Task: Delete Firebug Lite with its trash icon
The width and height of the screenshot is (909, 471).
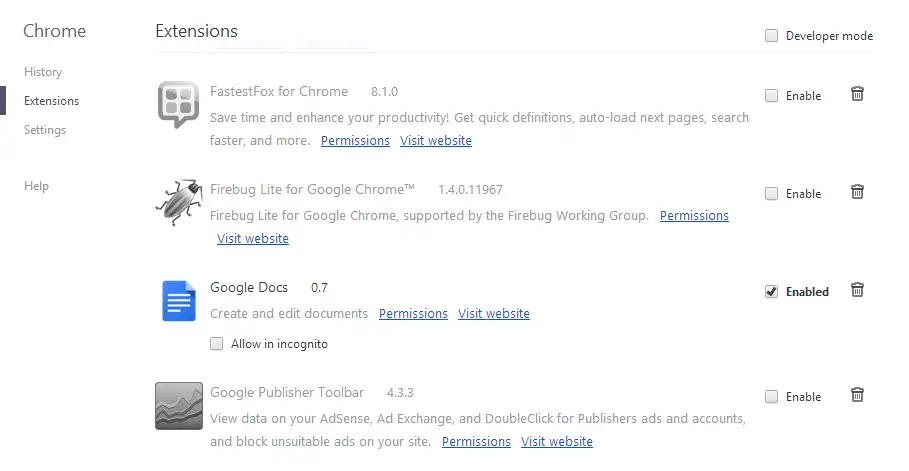Action: (x=857, y=191)
